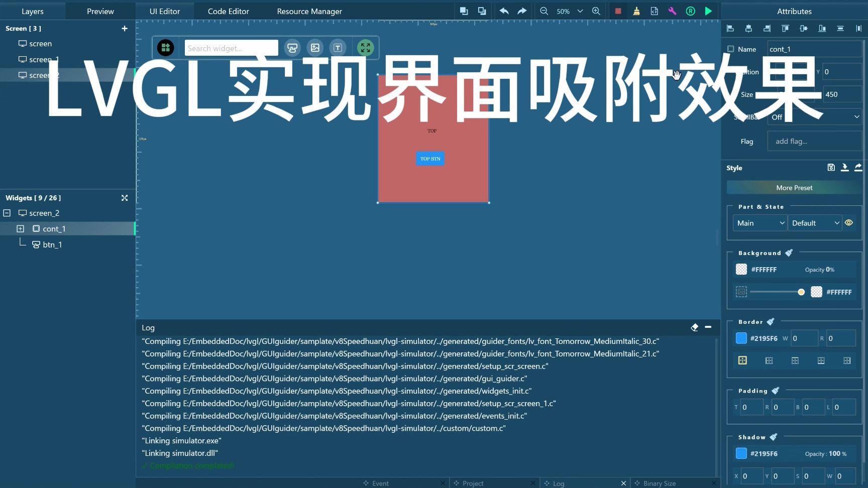This screenshot has width=868, height=488.
Task: Expand the cont_1 tree node
Action: (x=20, y=228)
